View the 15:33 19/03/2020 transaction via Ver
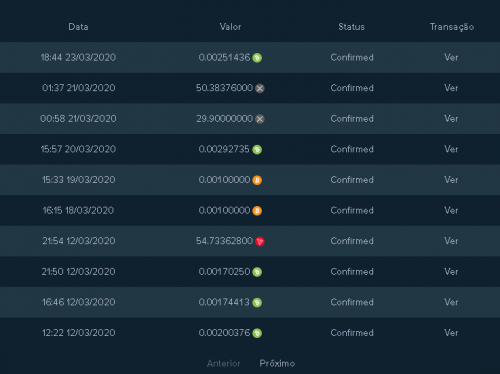The width and height of the screenshot is (500, 374). click(451, 180)
